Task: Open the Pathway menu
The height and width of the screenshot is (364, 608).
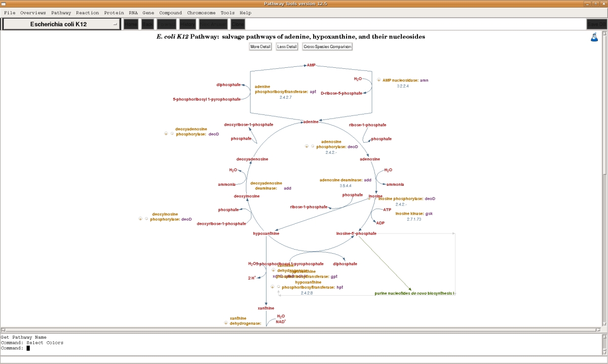Action: pos(61,13)
